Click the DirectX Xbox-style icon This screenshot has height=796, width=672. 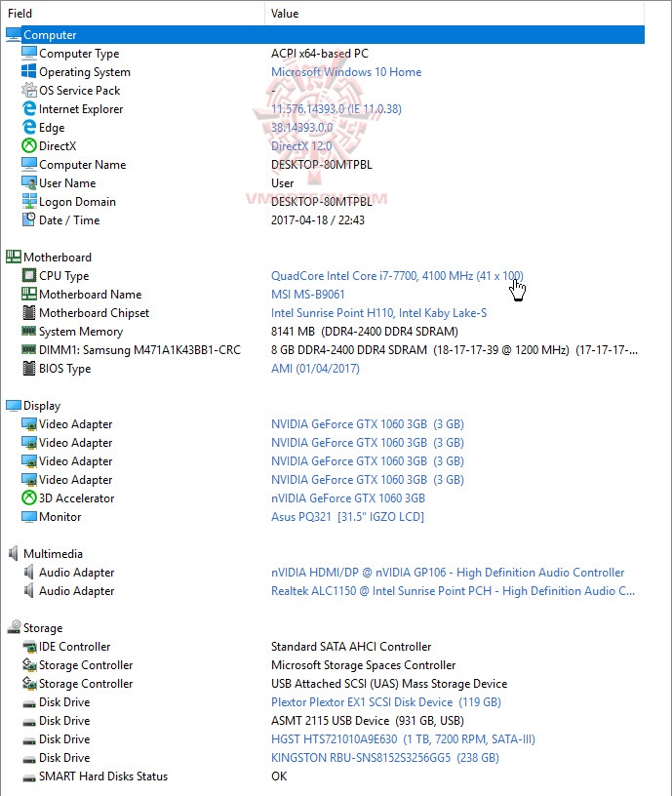point(29,145)
